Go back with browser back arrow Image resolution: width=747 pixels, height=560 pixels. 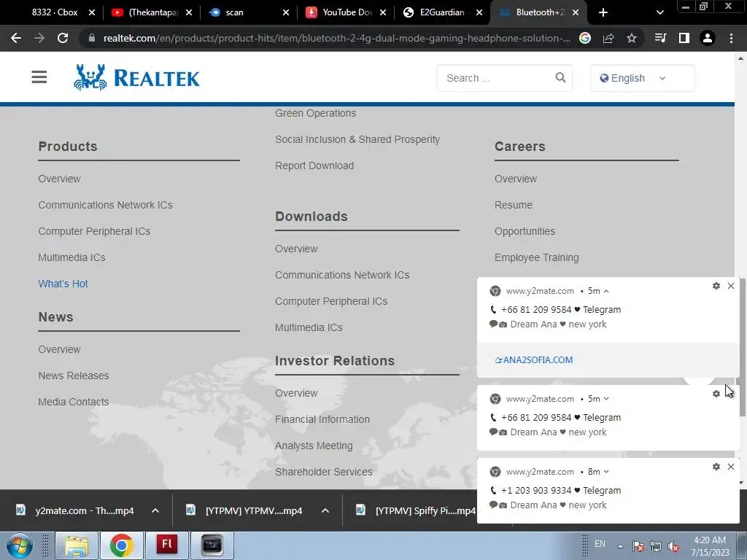pyautogui.click(x=16, y=38)
